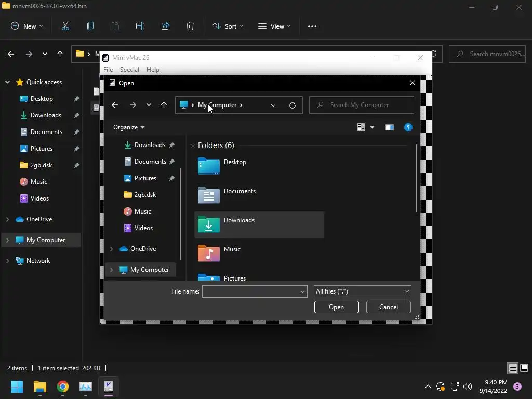Close the Open dialog with X
This screenshot has height=399, width=532.
pyautogui.click(x=412, y=83)
